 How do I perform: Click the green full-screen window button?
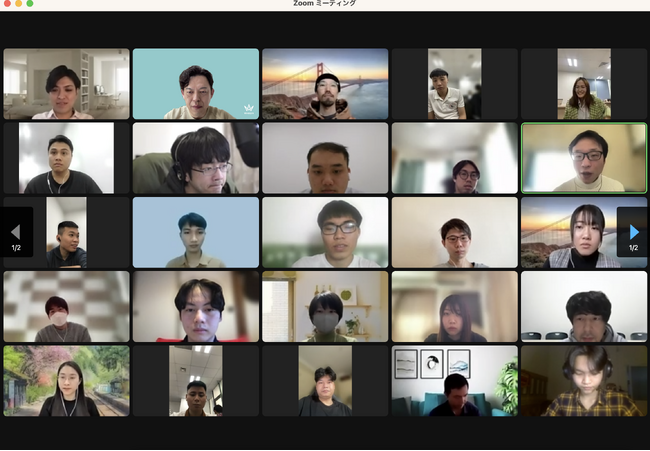pyautogui.click(x=30, y=3)
